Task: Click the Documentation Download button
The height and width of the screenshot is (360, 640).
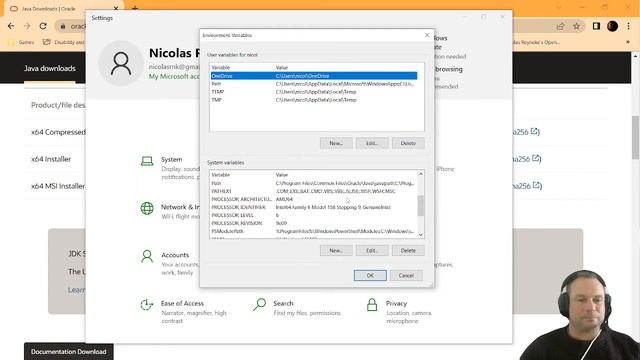Action: (x=69, y=351)
